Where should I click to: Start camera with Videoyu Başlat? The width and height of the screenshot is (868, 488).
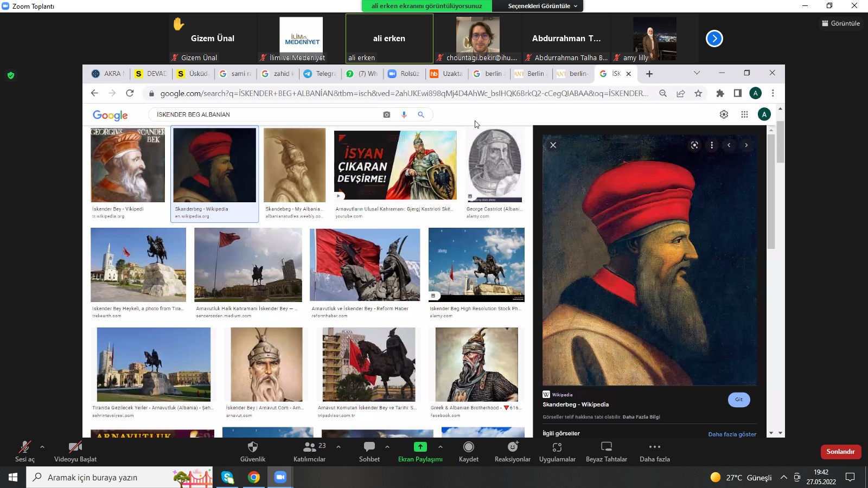point(75,452)
